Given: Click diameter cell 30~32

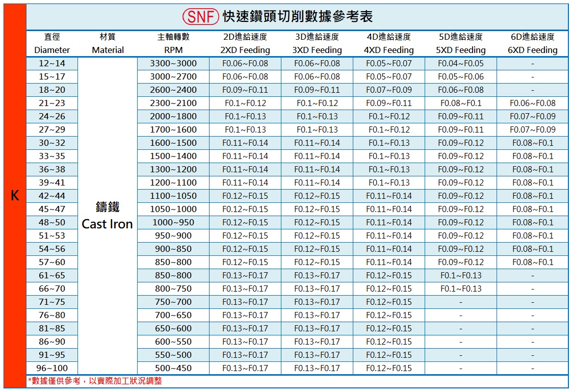Looking at the screenshot, I should 52,143.
